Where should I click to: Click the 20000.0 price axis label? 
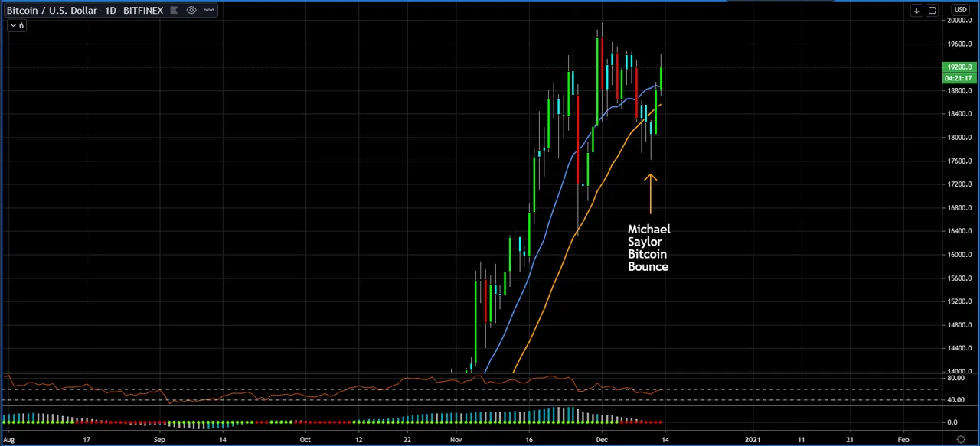point(959,21)
